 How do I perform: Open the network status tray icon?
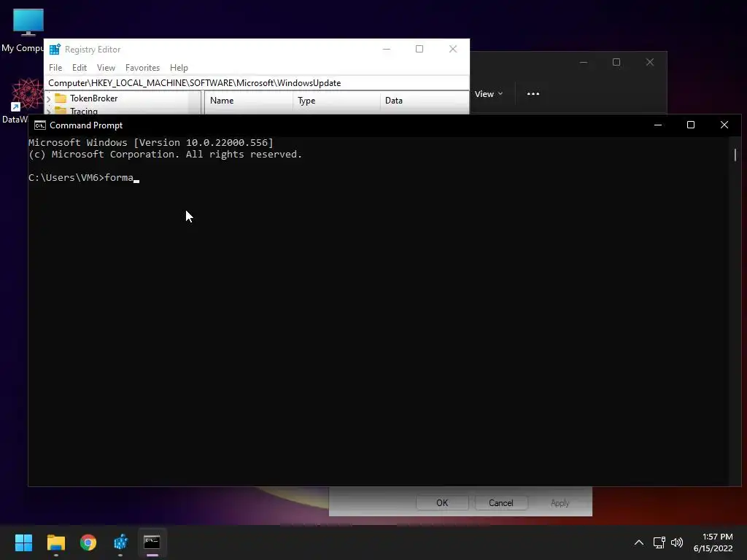click(659, 542)
